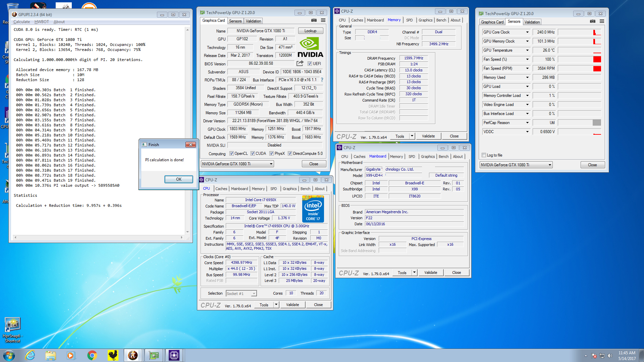Click the Fan Speed (%) red graph bar

click(597, 59)
